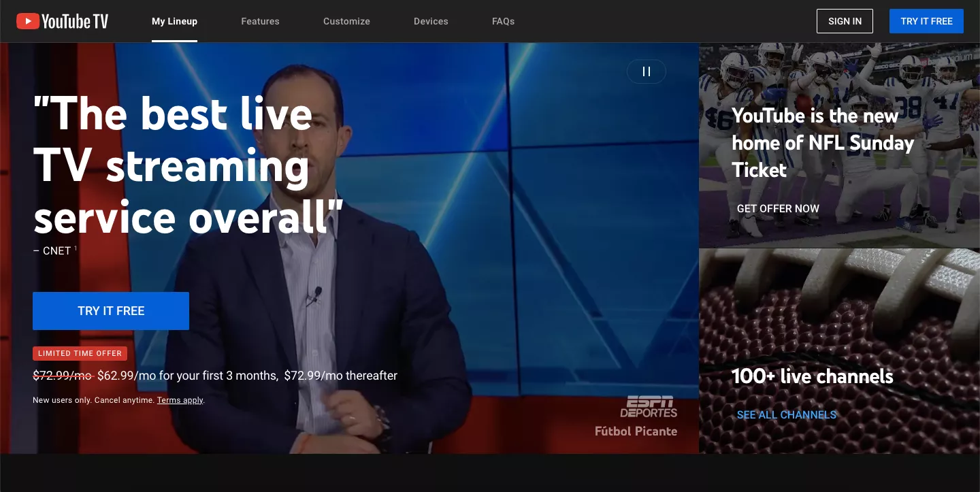Go to the Customize tab
The height and width of the screenshot is (492, 980).
(x=346, y=21)
